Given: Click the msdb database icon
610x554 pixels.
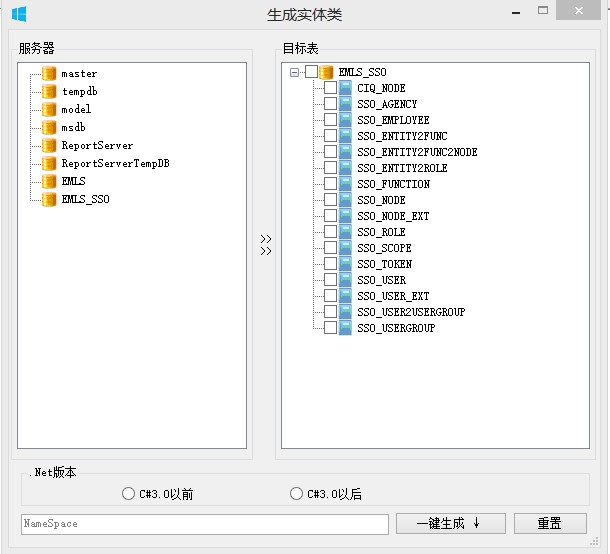Looking at the screenshot, I should point(49,127).
